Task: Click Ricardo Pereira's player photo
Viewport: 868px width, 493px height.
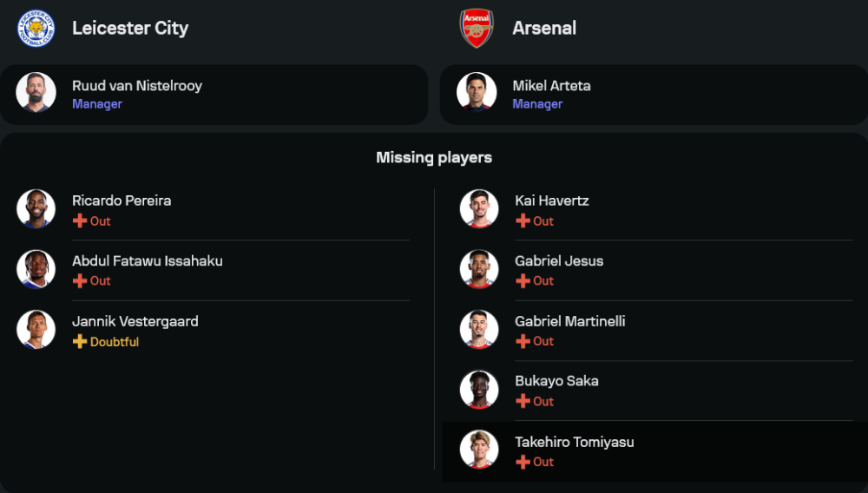Action: point(36,209)
